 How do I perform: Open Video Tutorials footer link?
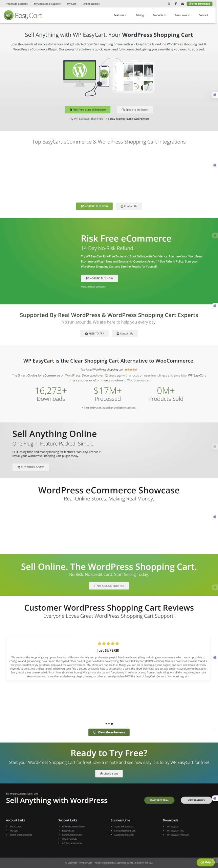point(69,839)
